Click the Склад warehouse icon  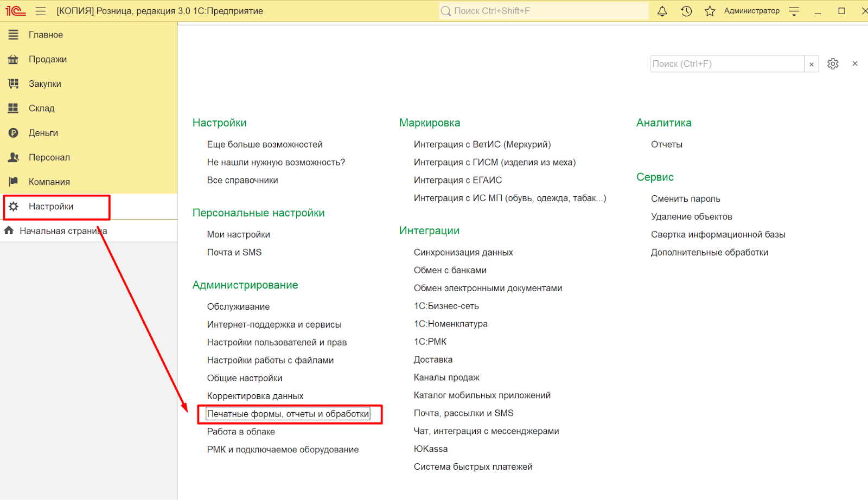click(x=14, y=108)
